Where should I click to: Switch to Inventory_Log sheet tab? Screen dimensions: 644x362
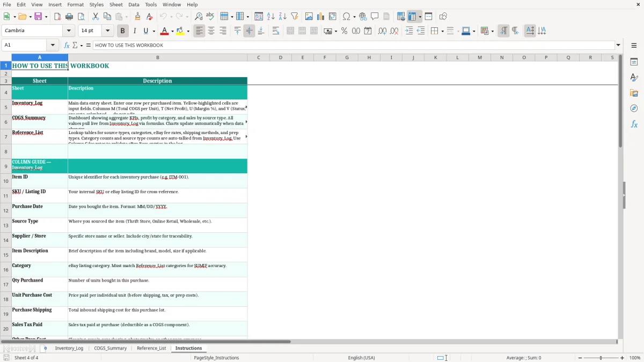click(x=69, y=348)
